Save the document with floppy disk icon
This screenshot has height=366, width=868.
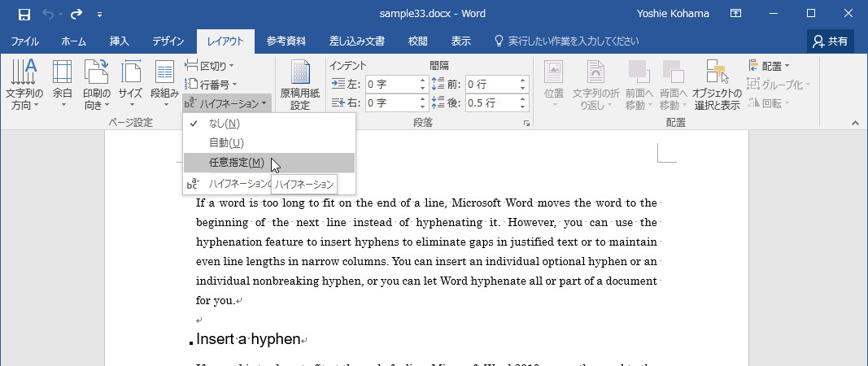tap(24, 15)
